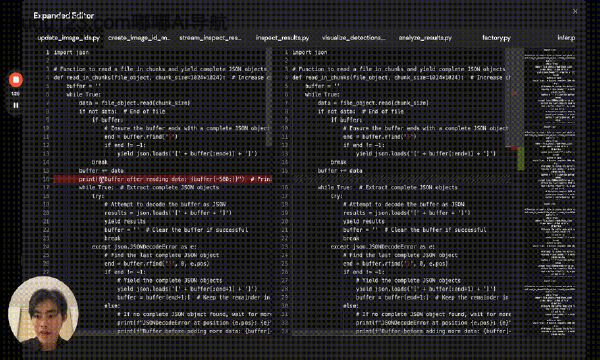
Task: Click the left pane vertical scrollbar thumb
Action: click(269, 96)
